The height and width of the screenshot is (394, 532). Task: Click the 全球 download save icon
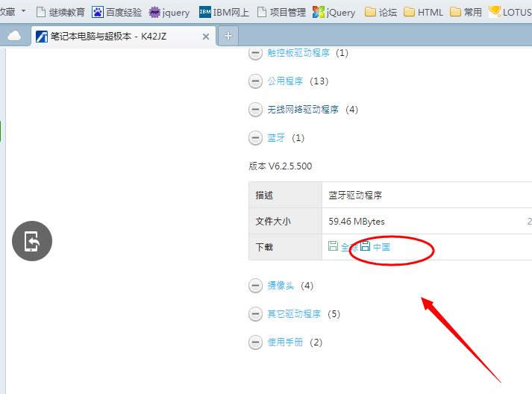[334, 246]
